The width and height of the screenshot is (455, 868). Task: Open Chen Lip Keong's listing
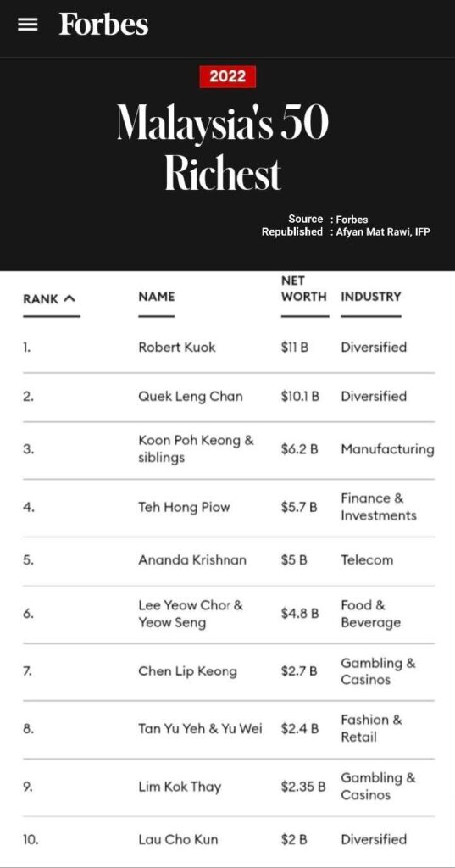pyautogui.click(x=187, y=671)
